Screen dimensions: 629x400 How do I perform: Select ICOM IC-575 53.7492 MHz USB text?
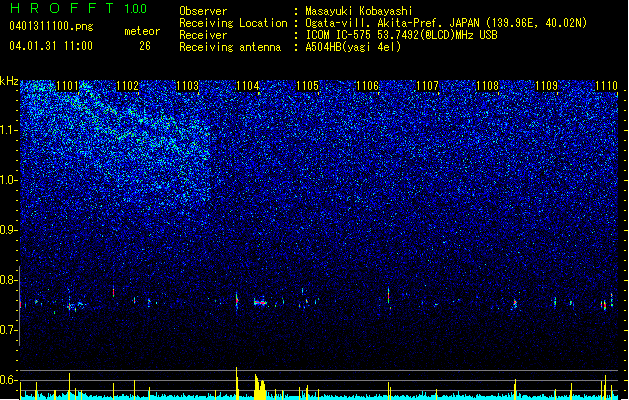pyautogui.click(x=402, y=35)
